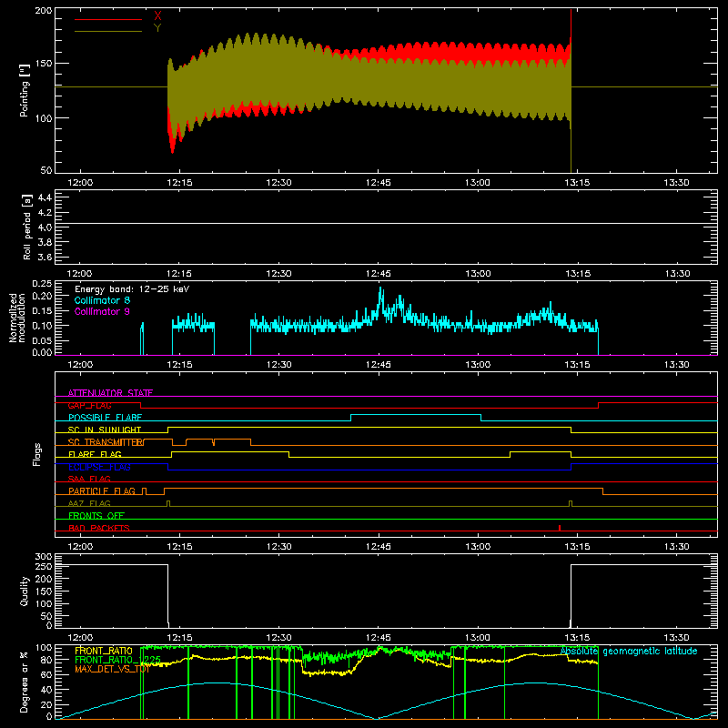Viewport: 728px width, 728px height.
Task: Click the "POSSIBLE_FLARE" flag label
Action: tap(105, 418)
